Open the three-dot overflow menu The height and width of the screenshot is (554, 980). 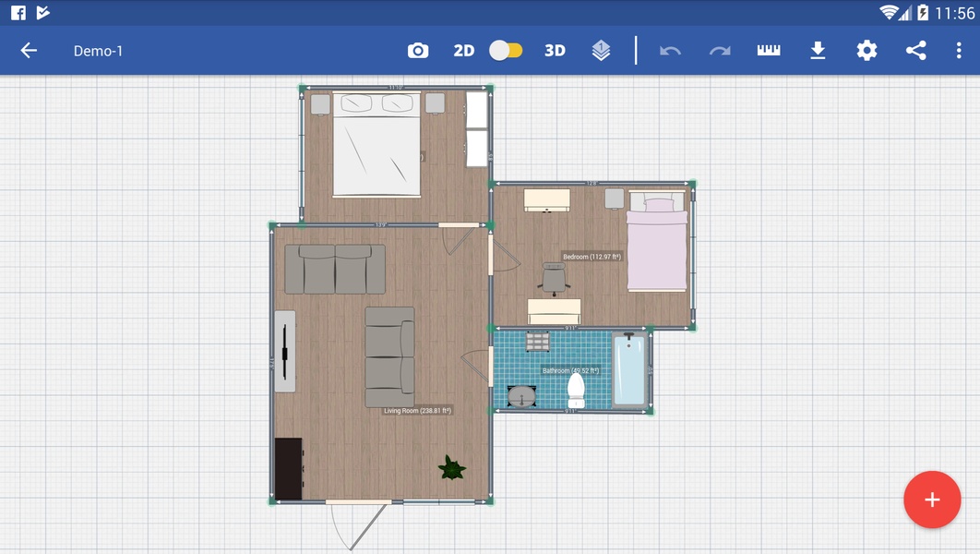tap(959, 51)
